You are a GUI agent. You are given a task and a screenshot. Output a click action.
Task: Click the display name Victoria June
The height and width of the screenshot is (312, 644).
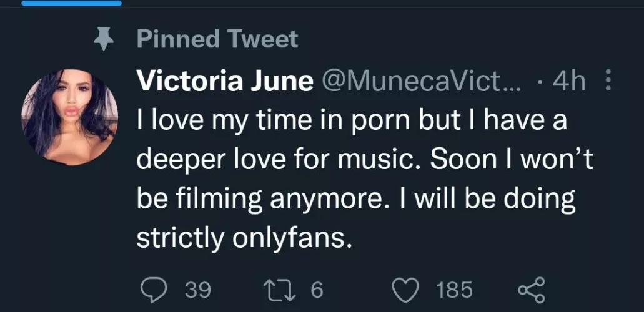(x=225, y=82)
